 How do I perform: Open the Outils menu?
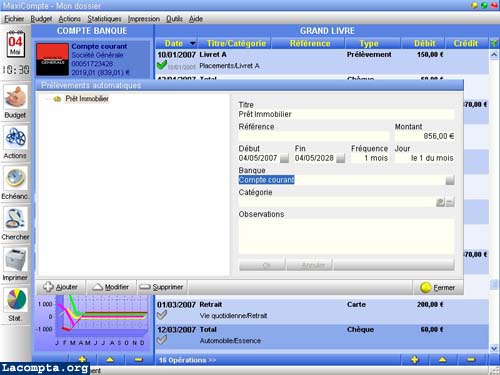pyautogui.click(x=174, y=19)
